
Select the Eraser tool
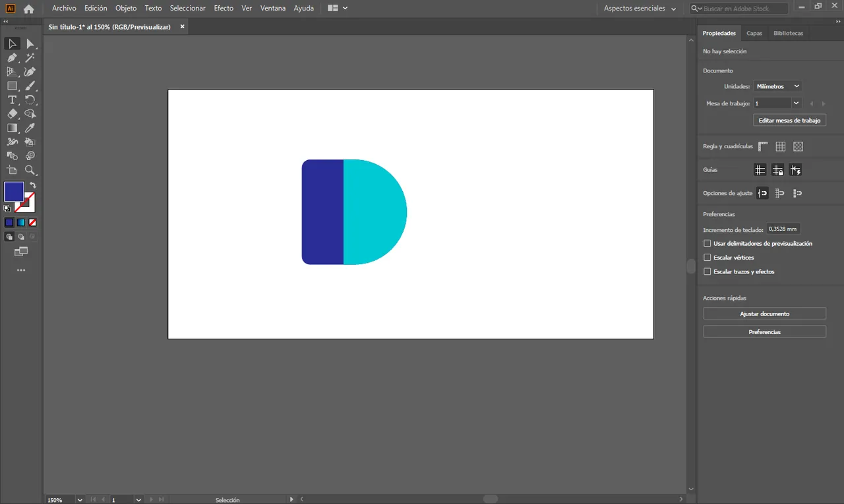point(12,114)
